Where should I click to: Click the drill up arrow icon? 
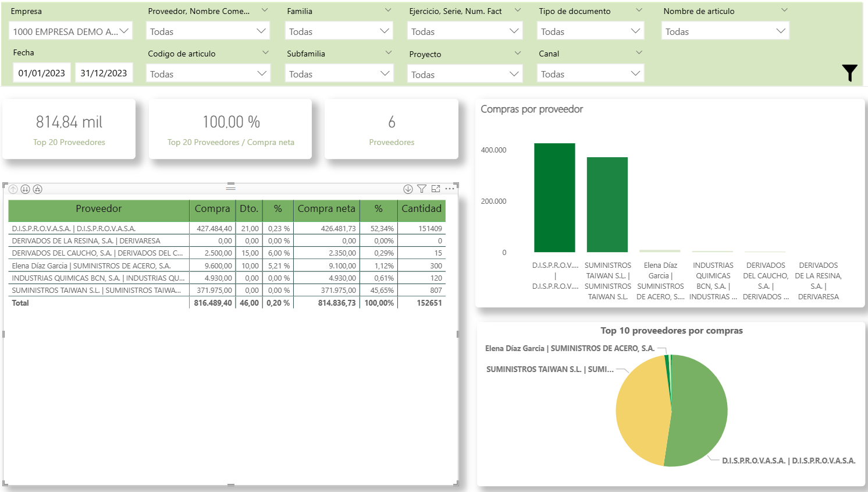13,189
